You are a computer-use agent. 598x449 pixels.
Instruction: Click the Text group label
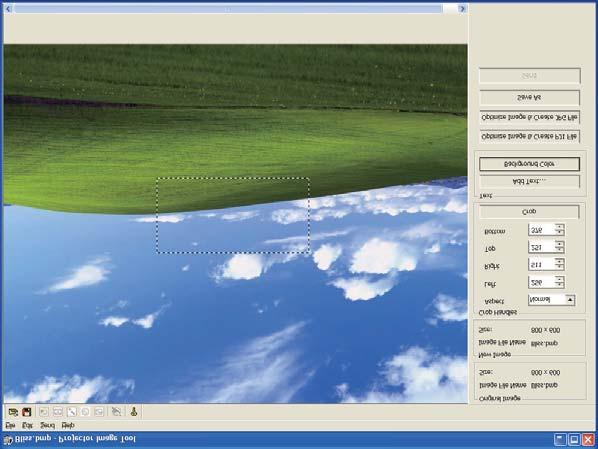click(485, 196)
